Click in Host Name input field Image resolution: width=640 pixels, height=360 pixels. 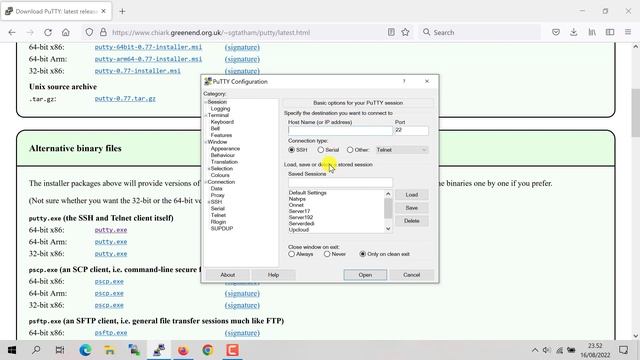[340, 130]
